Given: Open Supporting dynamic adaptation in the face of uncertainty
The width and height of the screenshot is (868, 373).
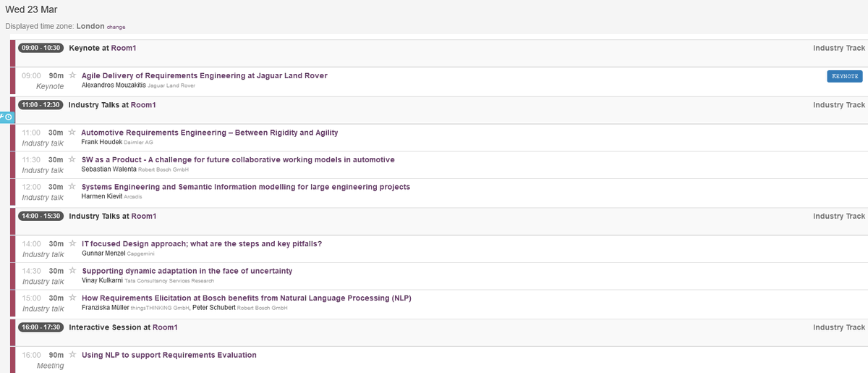Looking at the screenshot, I should point(187,271).
